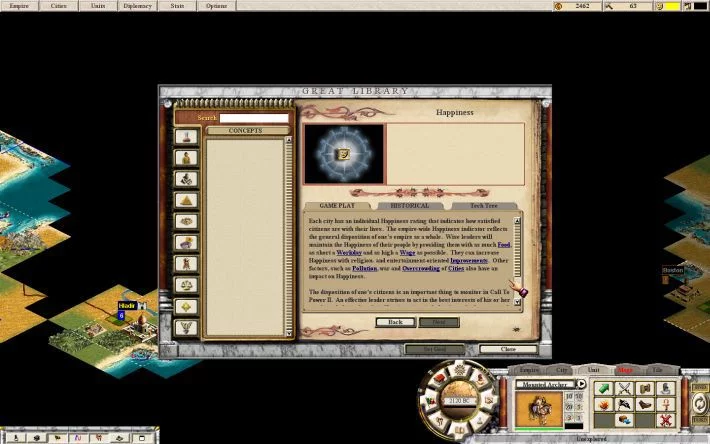
Task: Click the Great Library search field
Action: [x=254, y=118]
